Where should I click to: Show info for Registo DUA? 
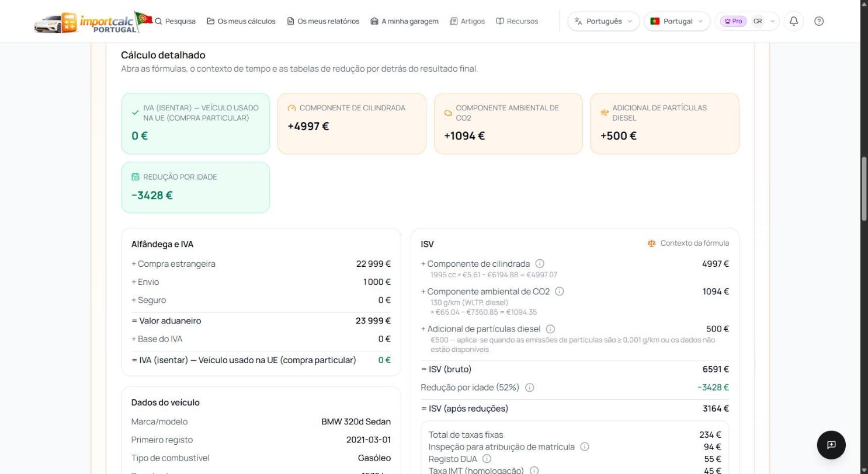pos(487,459)
